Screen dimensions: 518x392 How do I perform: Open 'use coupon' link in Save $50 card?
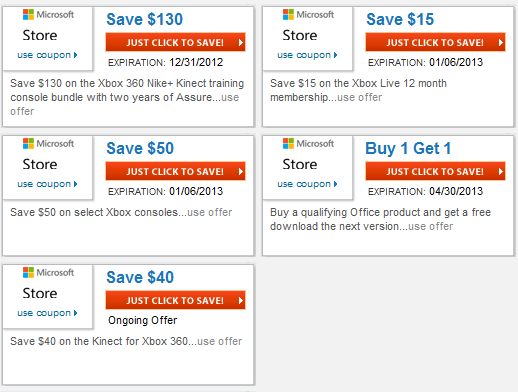47,184
